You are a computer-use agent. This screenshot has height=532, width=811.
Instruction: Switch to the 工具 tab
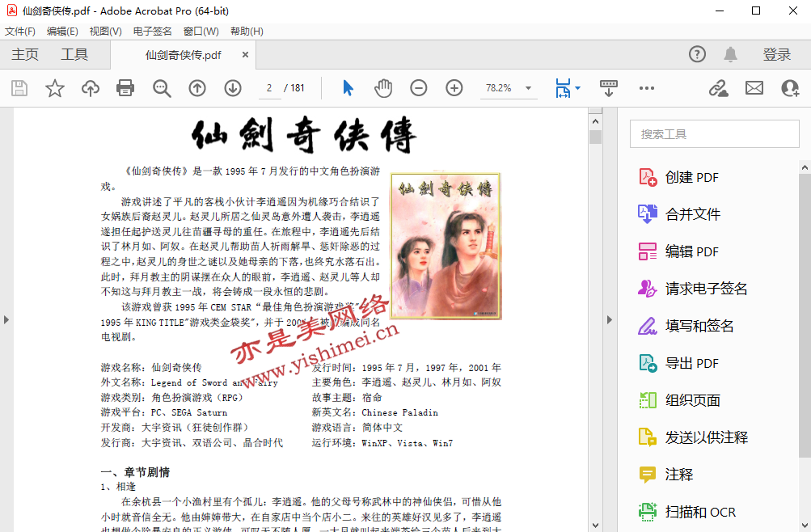tap(74, 54)
